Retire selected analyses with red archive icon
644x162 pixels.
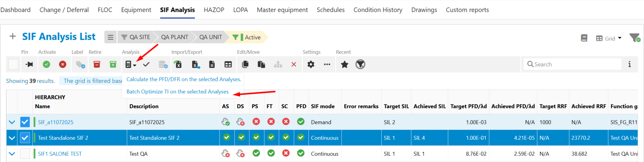(x=97, y=64)
